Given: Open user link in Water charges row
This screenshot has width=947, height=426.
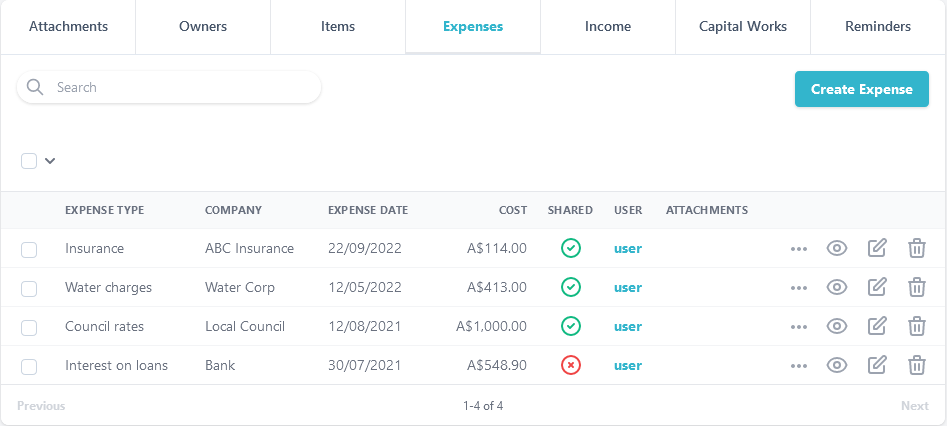Looking at the screenshot, I should tap(628, 288).
